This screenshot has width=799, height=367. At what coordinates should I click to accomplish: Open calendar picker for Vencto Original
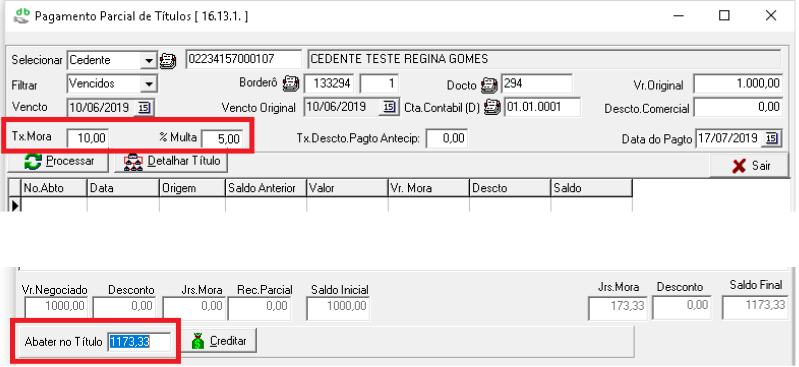coord(389,107)
